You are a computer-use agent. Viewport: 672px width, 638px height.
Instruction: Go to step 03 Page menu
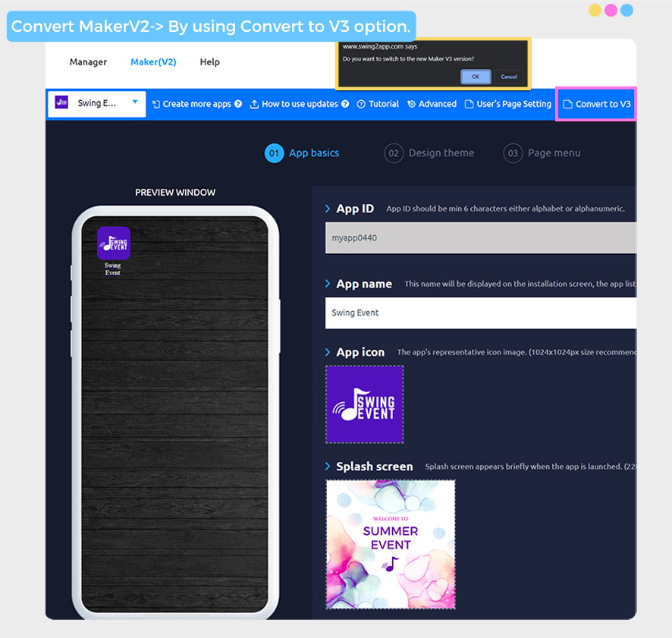point(542,153)
